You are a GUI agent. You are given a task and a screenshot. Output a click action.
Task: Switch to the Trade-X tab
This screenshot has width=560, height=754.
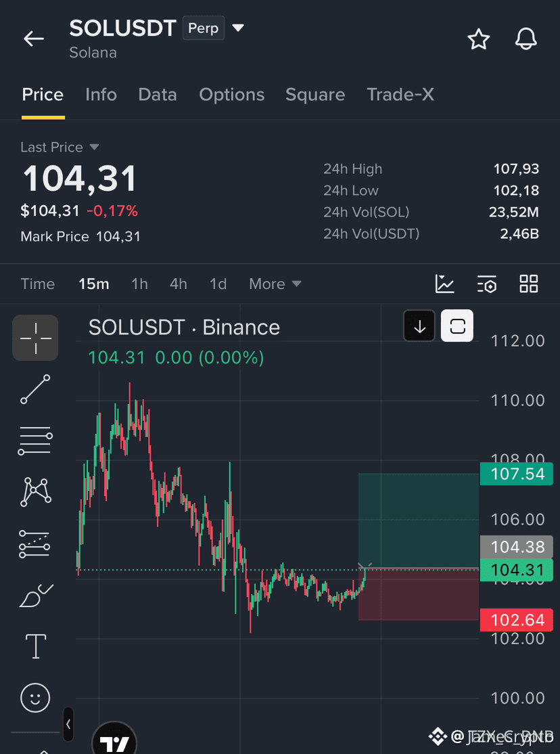(400, 95)
